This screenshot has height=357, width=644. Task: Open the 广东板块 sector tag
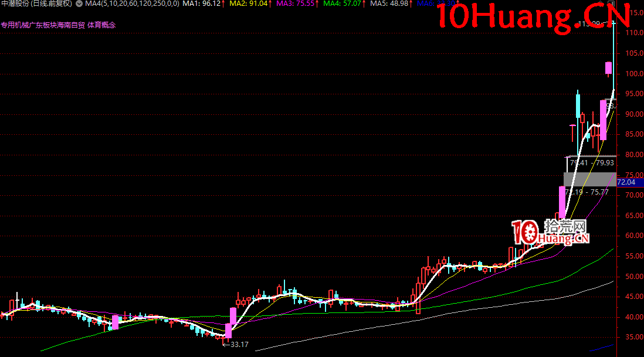[43, 25]
